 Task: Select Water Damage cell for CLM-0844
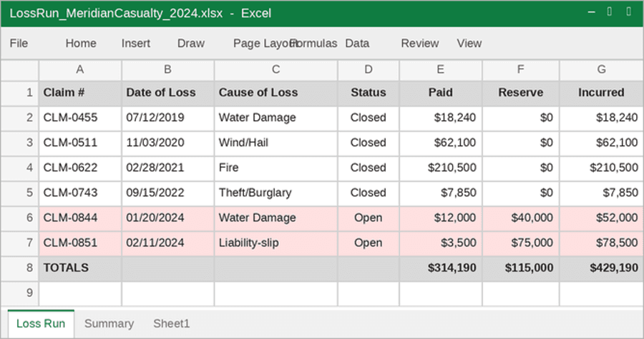coord(275,218)
